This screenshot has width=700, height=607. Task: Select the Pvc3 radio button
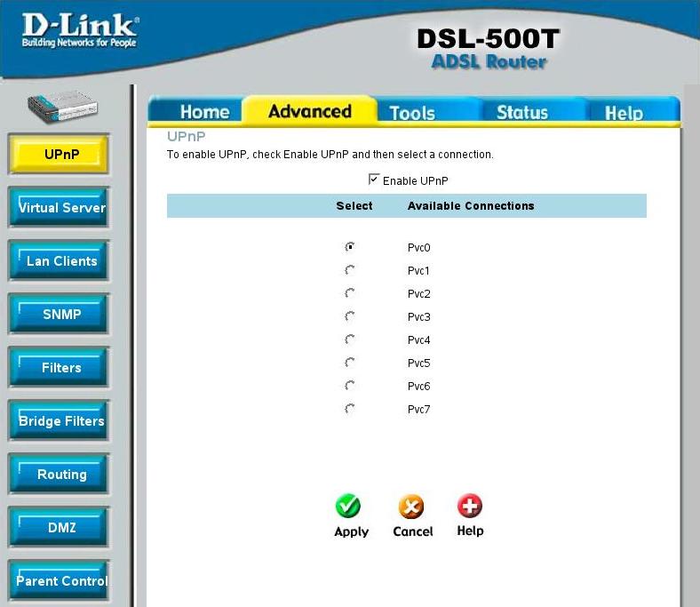click(349, 316)
